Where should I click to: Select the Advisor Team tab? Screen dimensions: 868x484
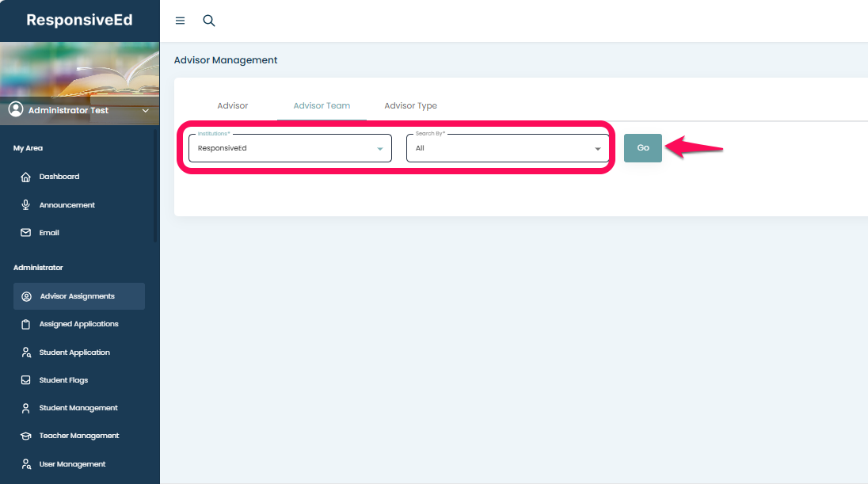[322, 105]
